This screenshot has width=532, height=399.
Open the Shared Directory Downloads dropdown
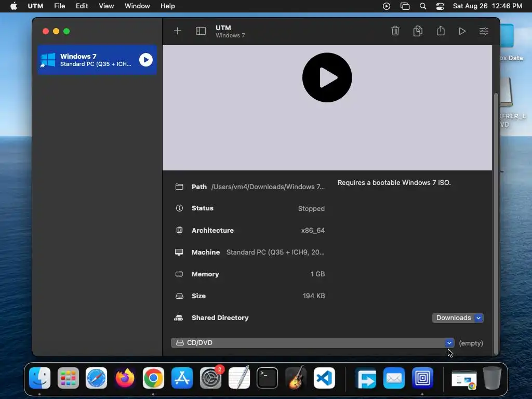coord(458,318)
